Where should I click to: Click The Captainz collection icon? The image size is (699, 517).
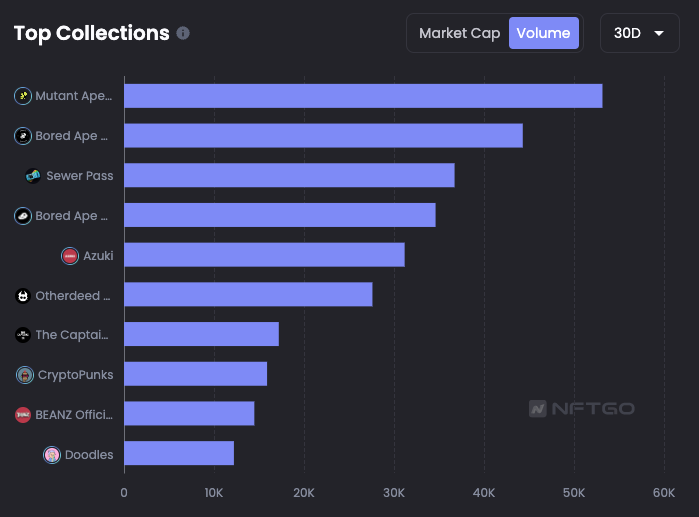(x=23, y=335)
